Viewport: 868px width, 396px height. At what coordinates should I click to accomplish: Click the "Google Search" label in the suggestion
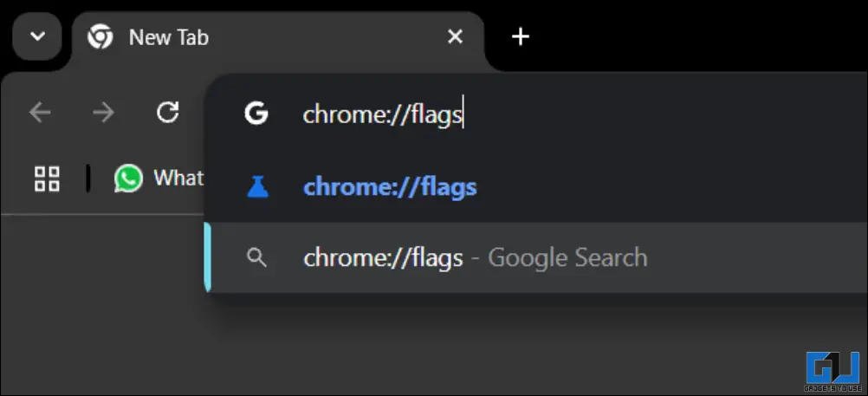click(x=567, y=257)
